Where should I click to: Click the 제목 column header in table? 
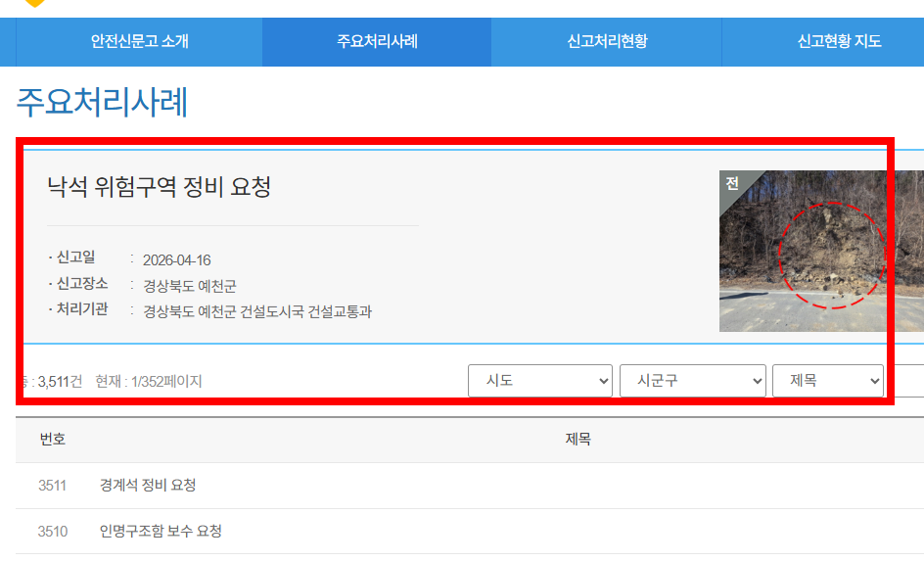point(578,440)
